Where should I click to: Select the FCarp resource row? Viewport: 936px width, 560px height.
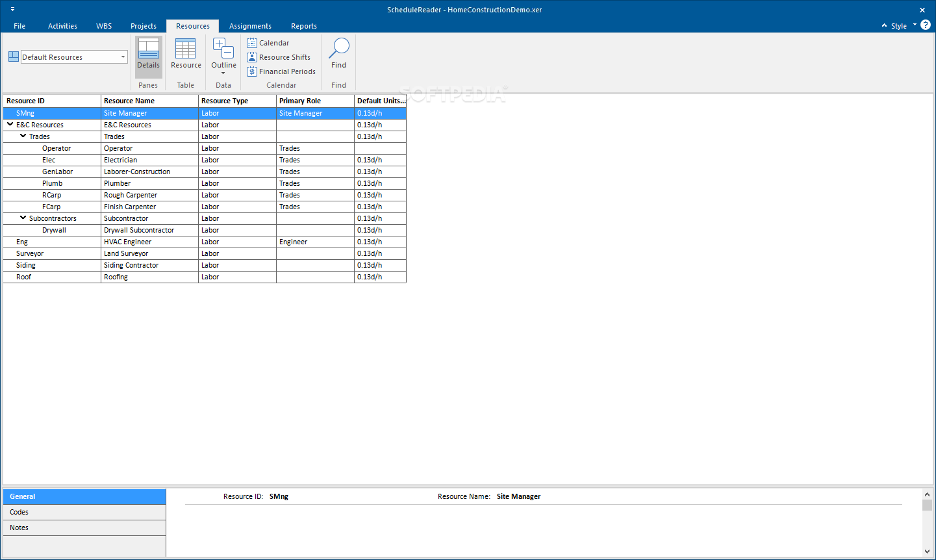point(205,207)
